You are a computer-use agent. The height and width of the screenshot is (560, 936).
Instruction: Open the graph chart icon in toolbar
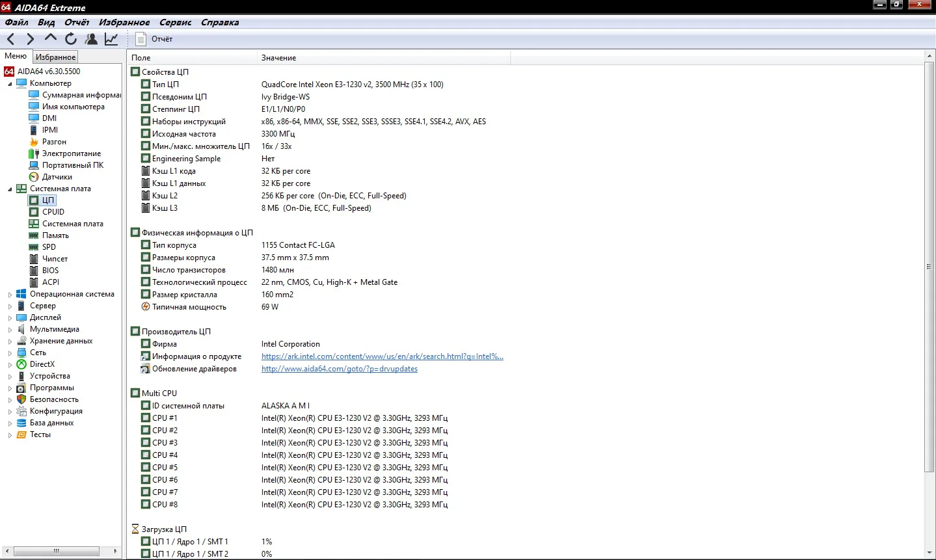coord(111,39)
